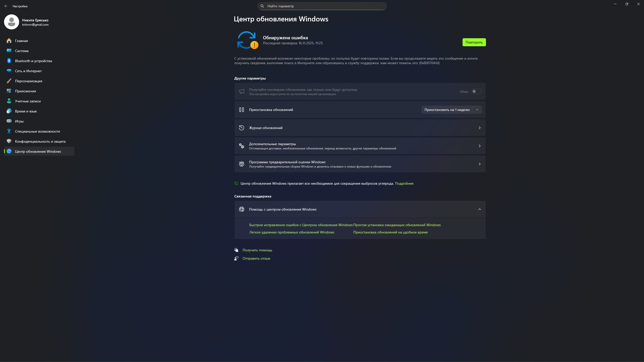Click the Игры gamepad icon
Image resolution: width=644 pixels, height=362 pixels.
pos(9,121)
